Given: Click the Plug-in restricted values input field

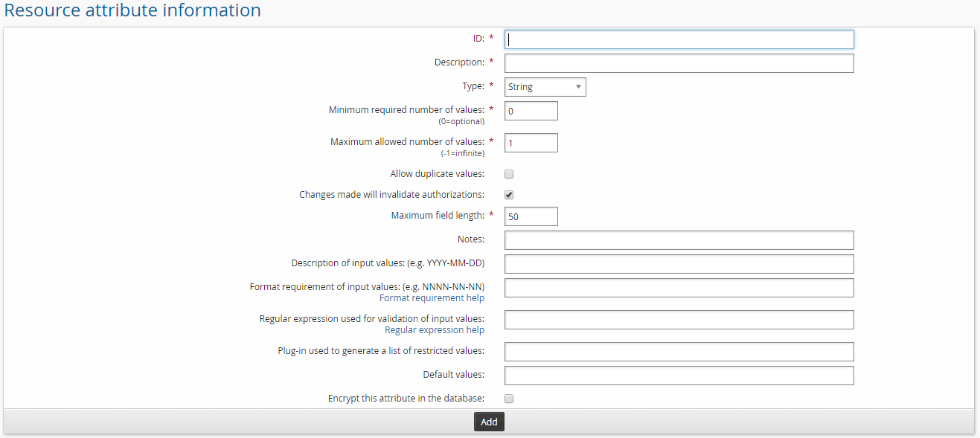Looking at the screenshot, I should tap(679, 352).
